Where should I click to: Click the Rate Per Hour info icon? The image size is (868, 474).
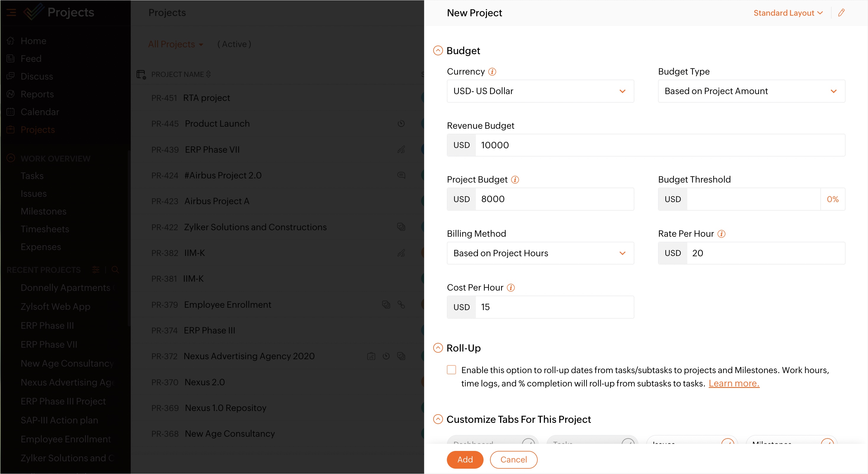(721, 234)
